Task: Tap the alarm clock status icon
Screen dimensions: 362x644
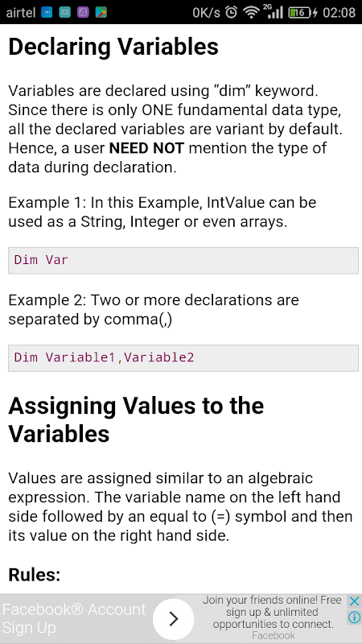Action: coord(232,12)
